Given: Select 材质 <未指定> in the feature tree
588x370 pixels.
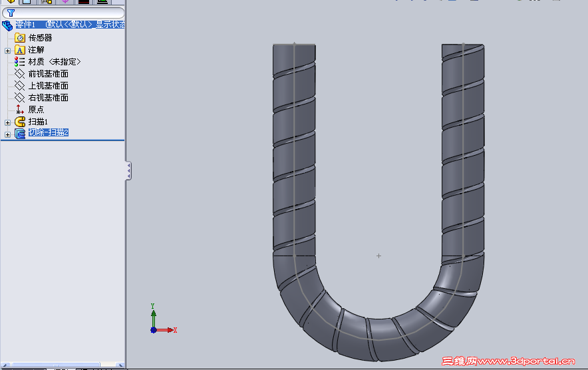Looking at the screenshot, I should point(55,61).
